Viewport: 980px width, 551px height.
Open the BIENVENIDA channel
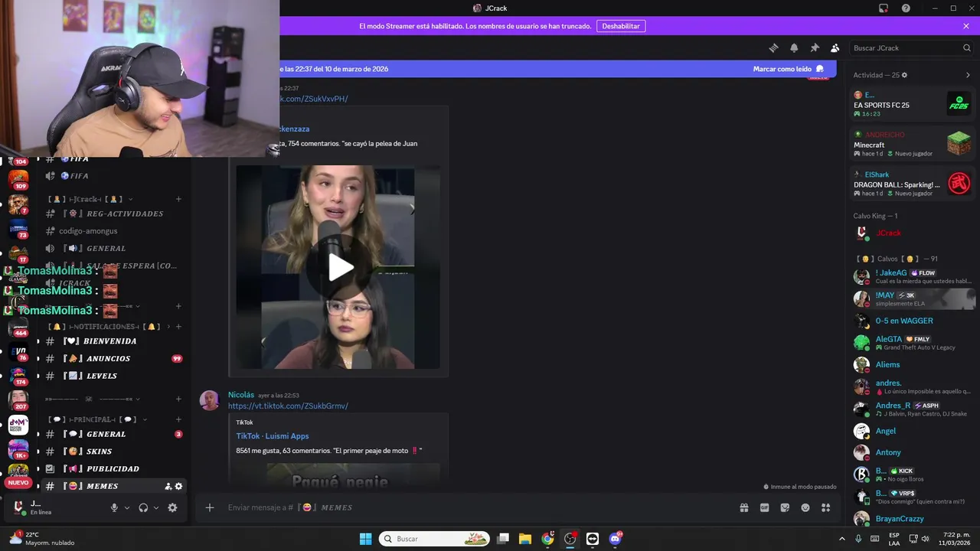click(113, 341)
